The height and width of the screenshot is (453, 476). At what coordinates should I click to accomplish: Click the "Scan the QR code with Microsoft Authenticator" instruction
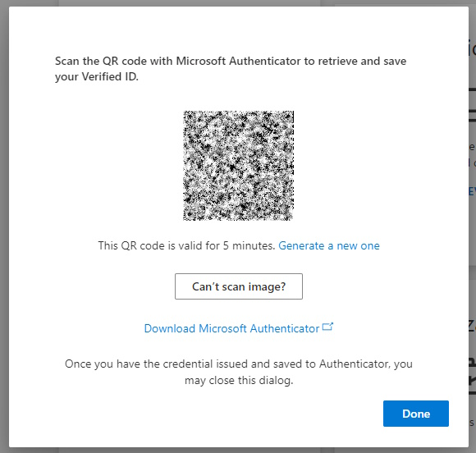(x=231, y=69)
